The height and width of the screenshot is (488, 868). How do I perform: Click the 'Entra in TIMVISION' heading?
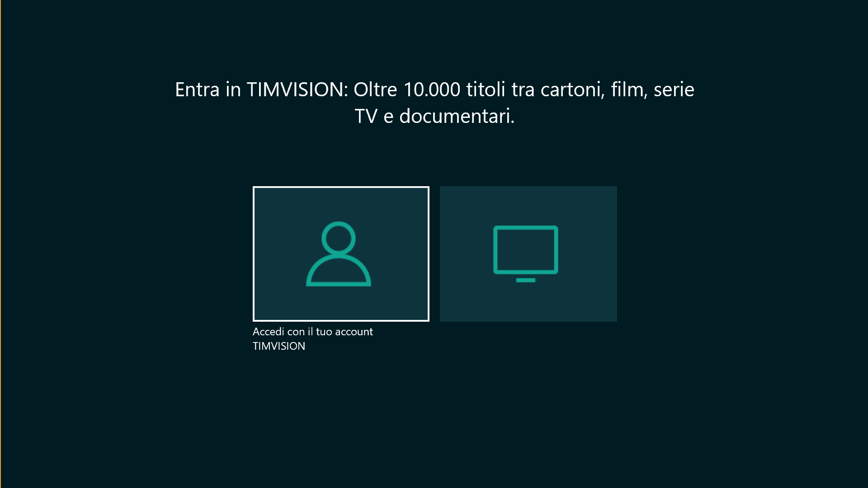pos(260,89)
